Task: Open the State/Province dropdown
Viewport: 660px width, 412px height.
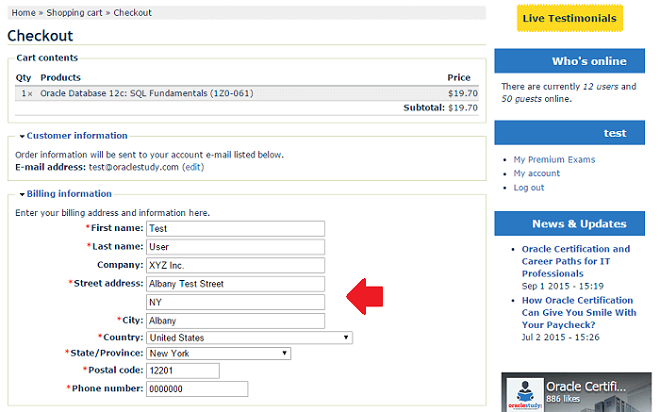Action: click(218, 354)
